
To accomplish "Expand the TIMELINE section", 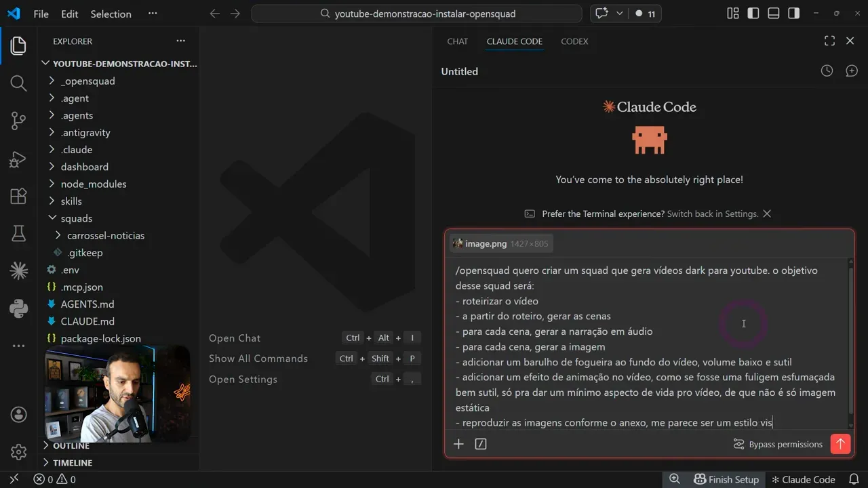I will 71,462.
